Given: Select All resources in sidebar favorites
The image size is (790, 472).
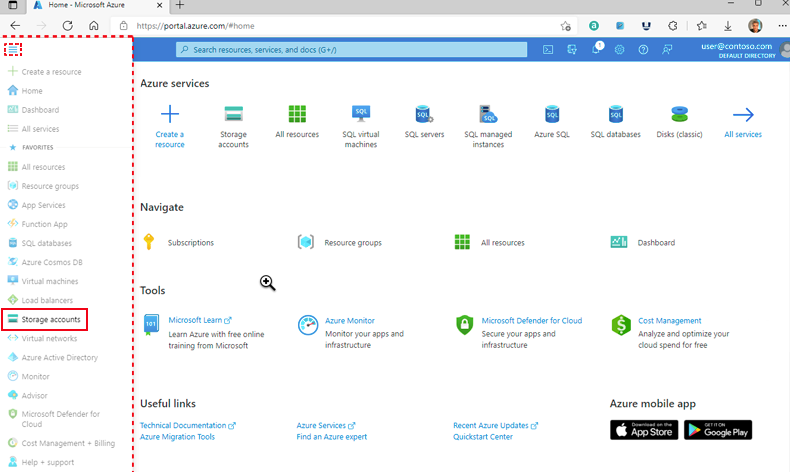Looking at the screenshot, I should [x=36, y=167].
